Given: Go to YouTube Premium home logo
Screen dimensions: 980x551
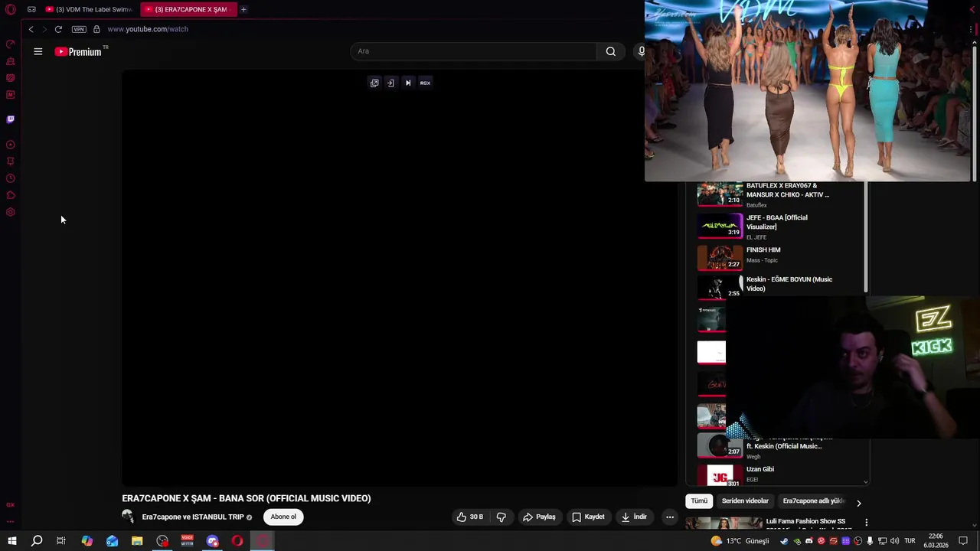Looking at the screenshot, I should tap(79, 51).
